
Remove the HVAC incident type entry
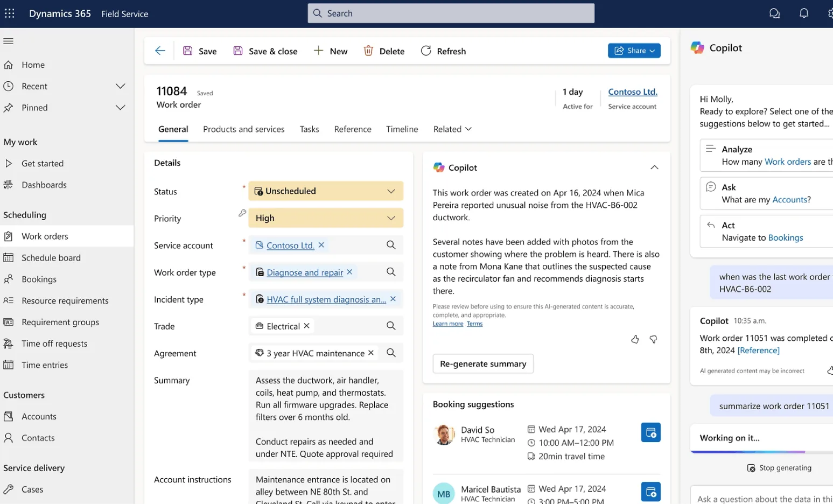393,299
